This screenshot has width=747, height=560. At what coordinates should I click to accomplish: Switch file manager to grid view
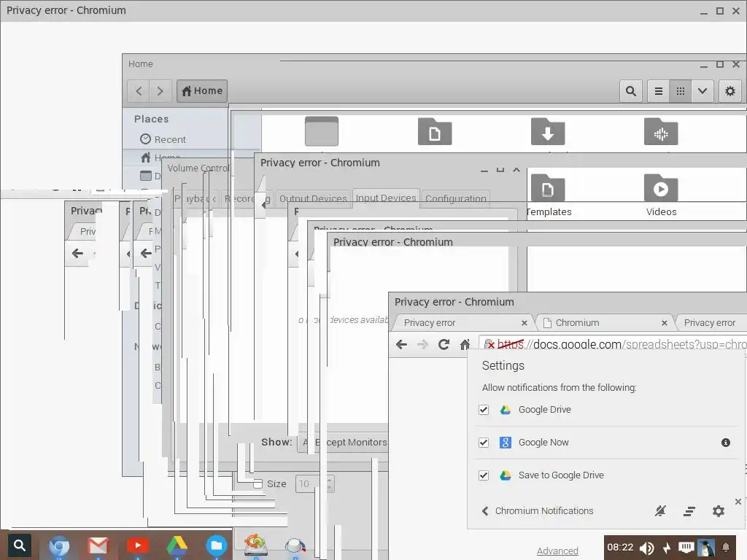point(681,91)
